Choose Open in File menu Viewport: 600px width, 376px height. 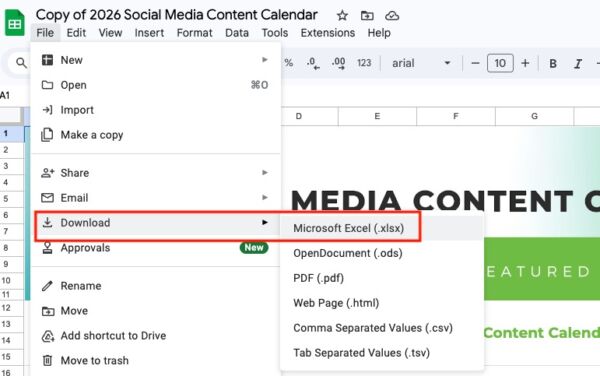(155, 85)
